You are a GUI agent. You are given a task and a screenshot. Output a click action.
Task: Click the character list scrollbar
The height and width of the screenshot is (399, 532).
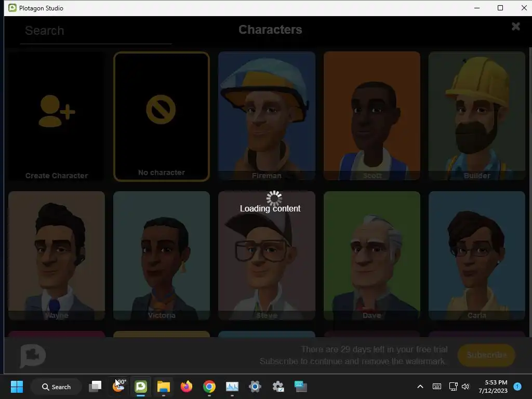click(x=530, y=192)
